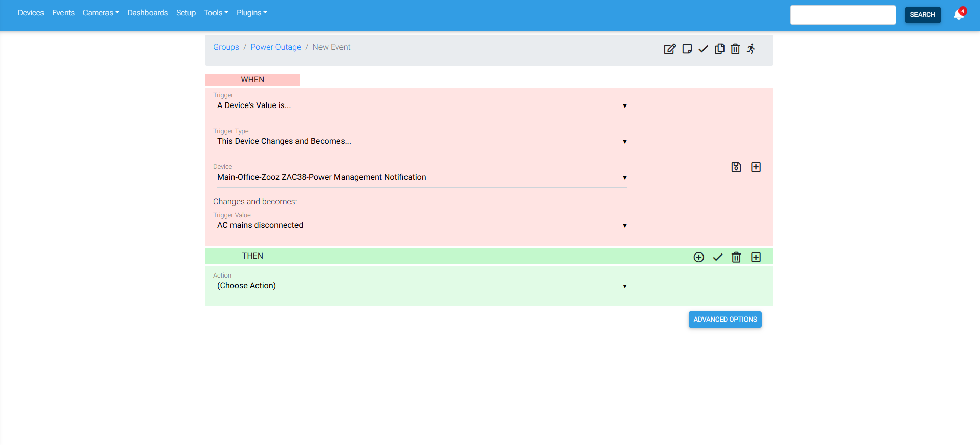Click the plus-square icon in THEN bar

[x=756, y=257]
